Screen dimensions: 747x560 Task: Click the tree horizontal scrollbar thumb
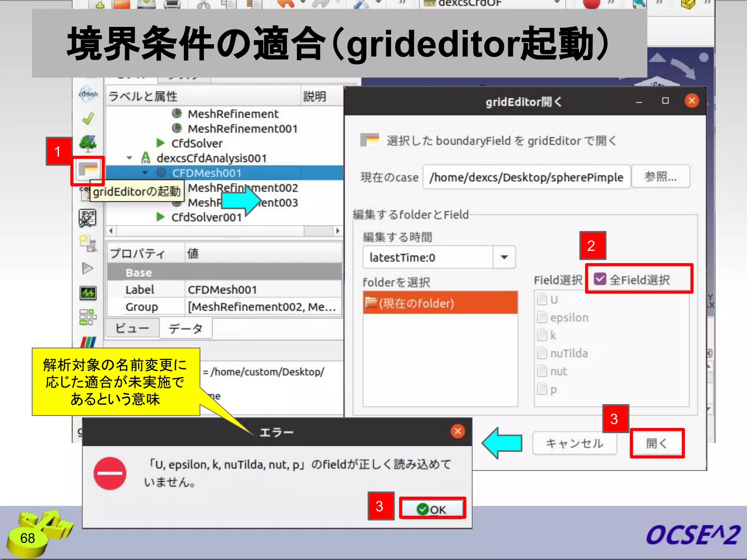pos(318,231)
